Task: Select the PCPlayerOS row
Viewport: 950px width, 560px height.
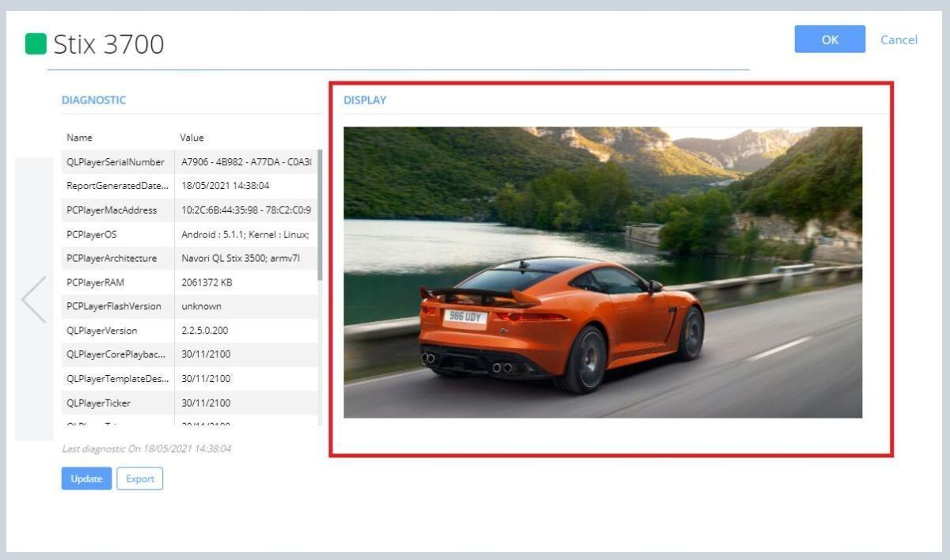Action: point(189,234)
